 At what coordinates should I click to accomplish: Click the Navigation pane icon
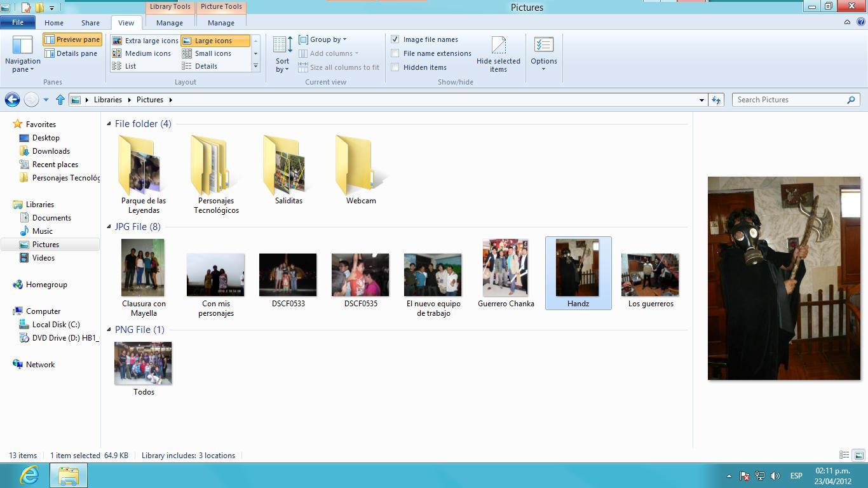(22, 46)
